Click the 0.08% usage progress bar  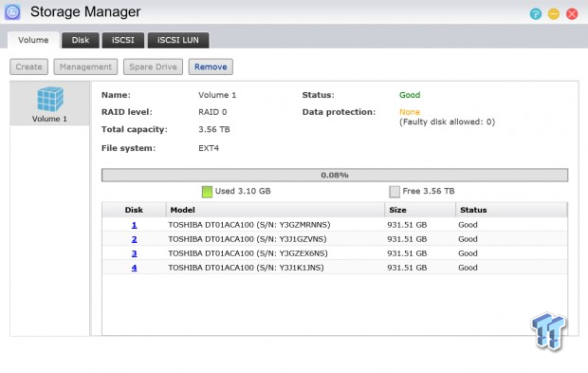pos(335,176)
